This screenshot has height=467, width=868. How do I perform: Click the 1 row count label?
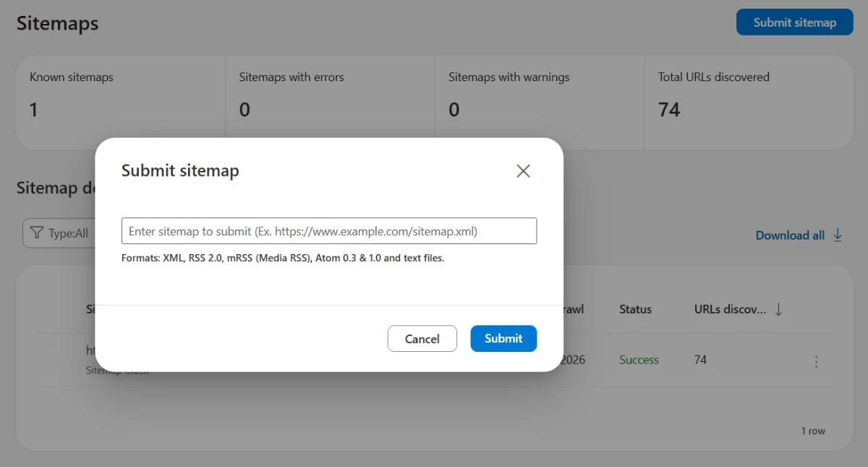(x=813, y=431)
